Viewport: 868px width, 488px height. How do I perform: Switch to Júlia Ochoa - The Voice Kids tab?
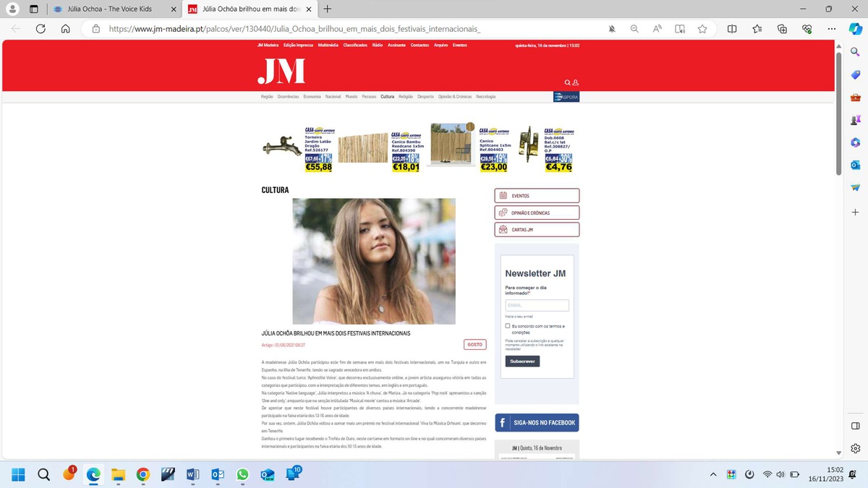coord(114,9)
